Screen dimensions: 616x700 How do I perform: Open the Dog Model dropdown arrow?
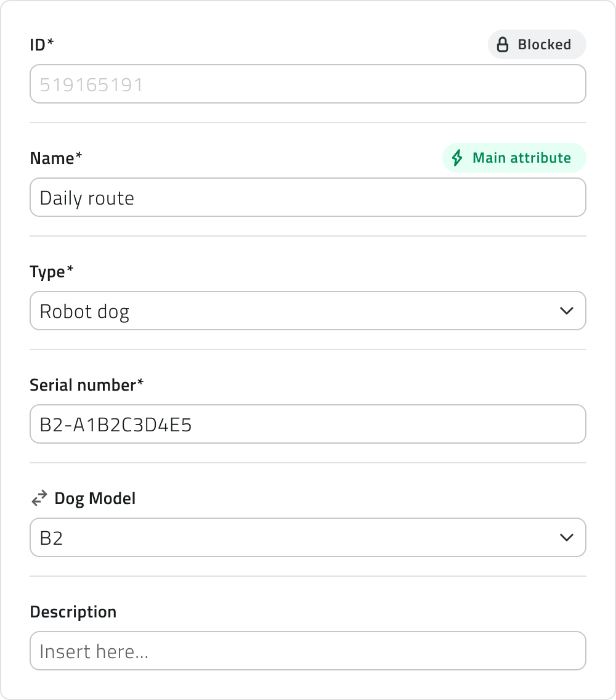[566, 538]
